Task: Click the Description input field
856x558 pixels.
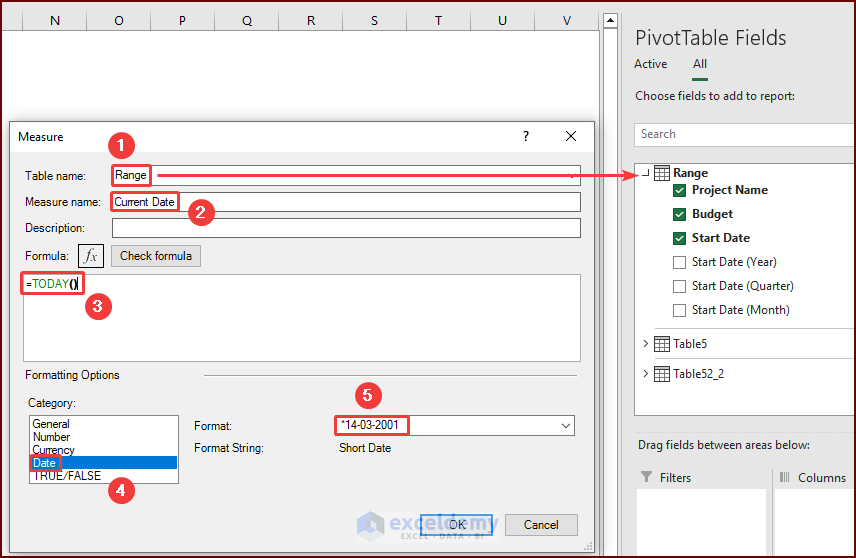Action: click(346, 228)
